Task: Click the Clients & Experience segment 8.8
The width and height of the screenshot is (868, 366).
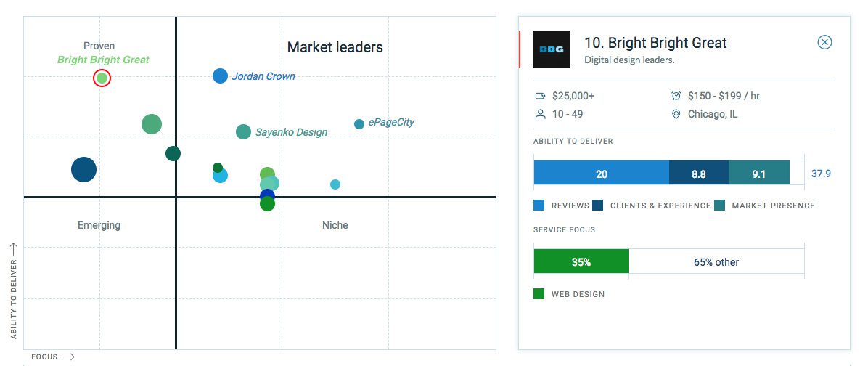Action: (x=699, y=173)
